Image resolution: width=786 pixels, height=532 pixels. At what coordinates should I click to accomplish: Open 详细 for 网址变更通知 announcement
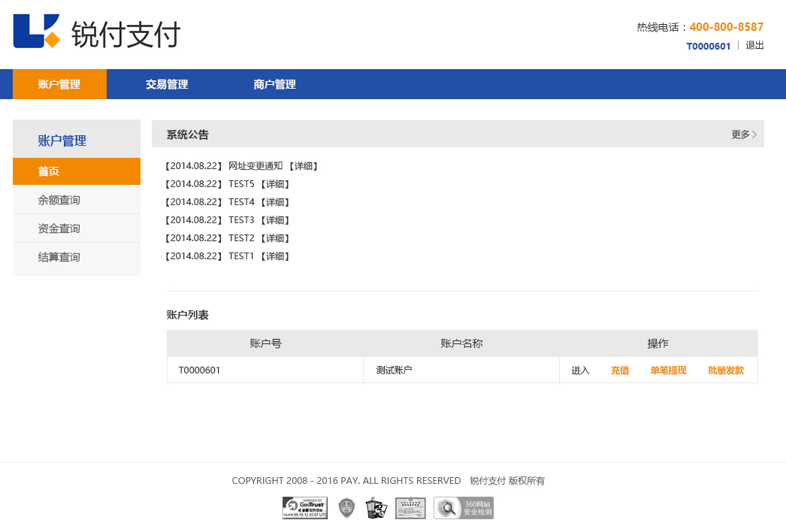tap(304, 166)
